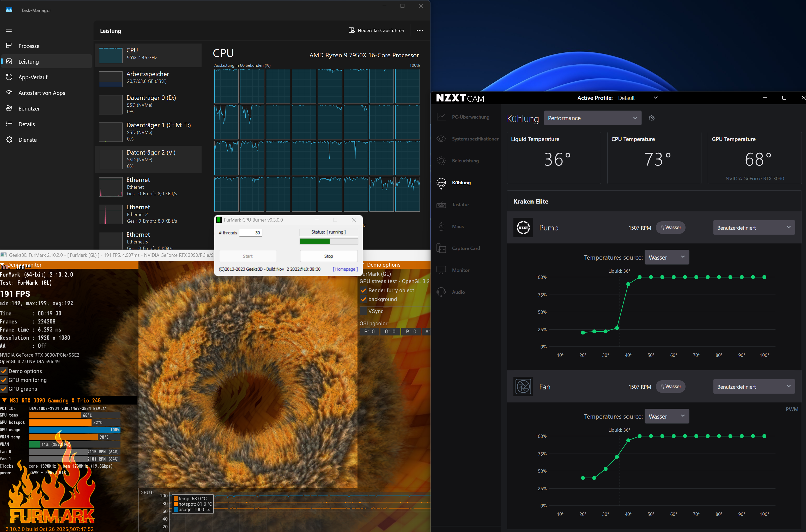
Task: Toggle the Demo options checkbox in FurMark monitor
Action: (4, 371)
